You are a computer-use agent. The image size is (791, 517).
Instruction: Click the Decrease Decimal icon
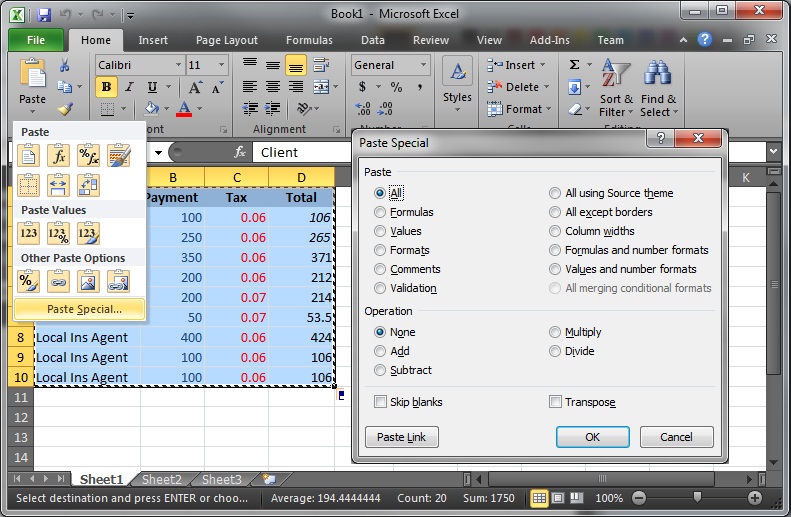tap(385, 108)
